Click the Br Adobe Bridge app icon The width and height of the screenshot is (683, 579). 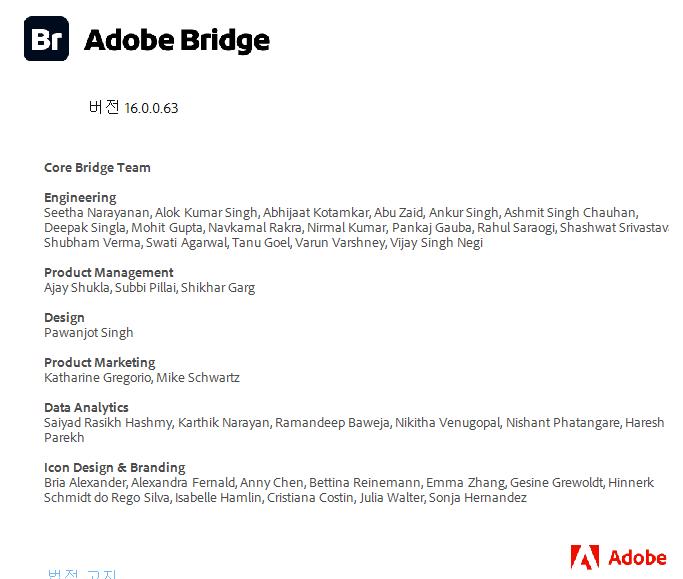(46, 39)
